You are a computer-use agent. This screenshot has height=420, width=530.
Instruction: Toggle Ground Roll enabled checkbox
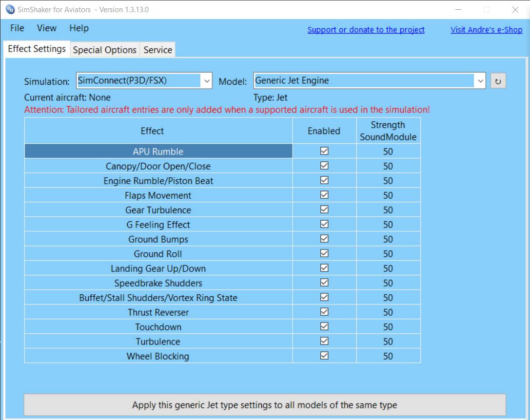click(x=324, y=253)
